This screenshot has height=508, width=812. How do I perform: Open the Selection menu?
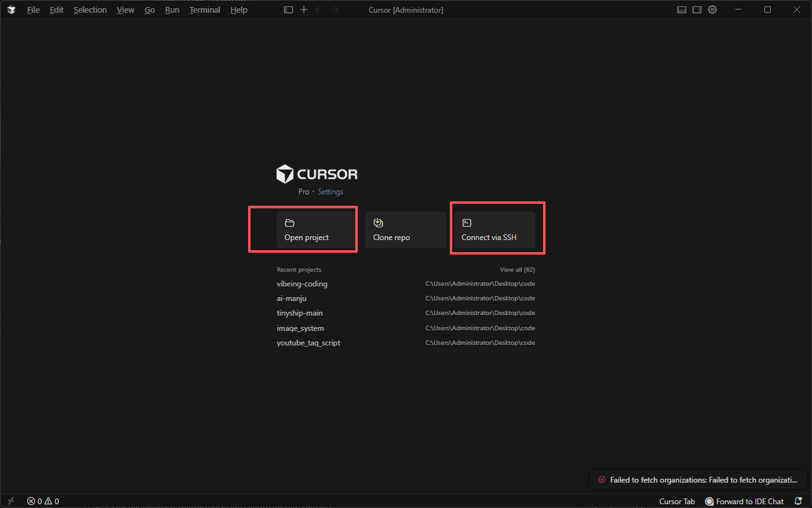click(x=90, y=10)
